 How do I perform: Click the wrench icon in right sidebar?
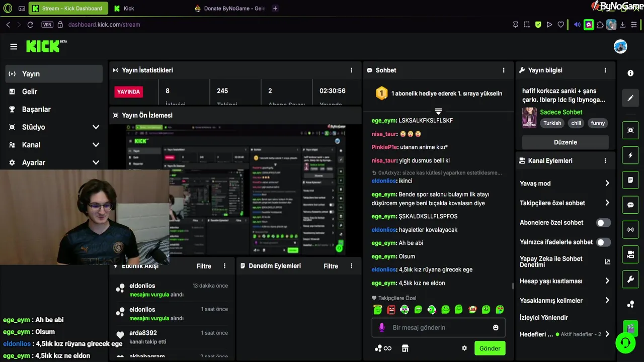point(630,280)
